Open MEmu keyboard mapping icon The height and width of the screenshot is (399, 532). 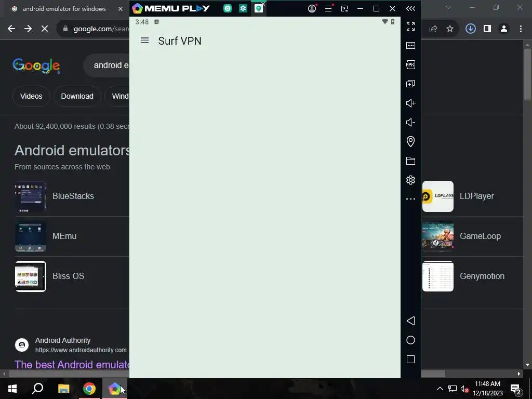pyautogui.click(x=410, y=46)
